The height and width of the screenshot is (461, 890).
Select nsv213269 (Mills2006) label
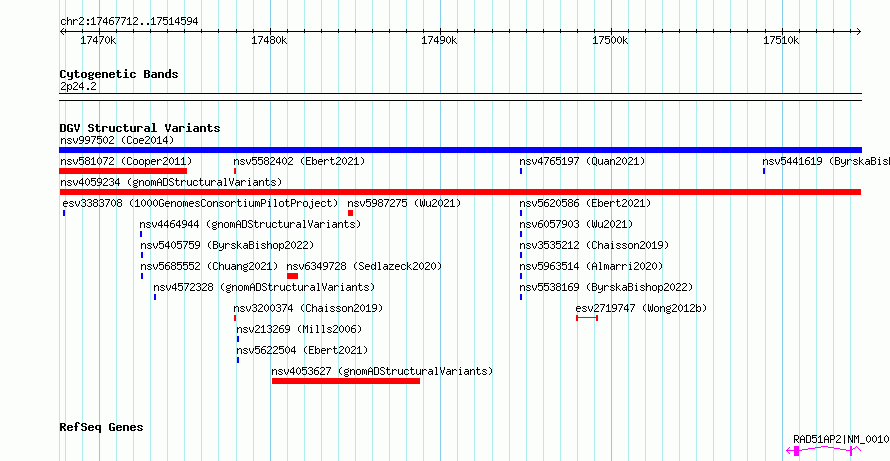pos(299,329)
